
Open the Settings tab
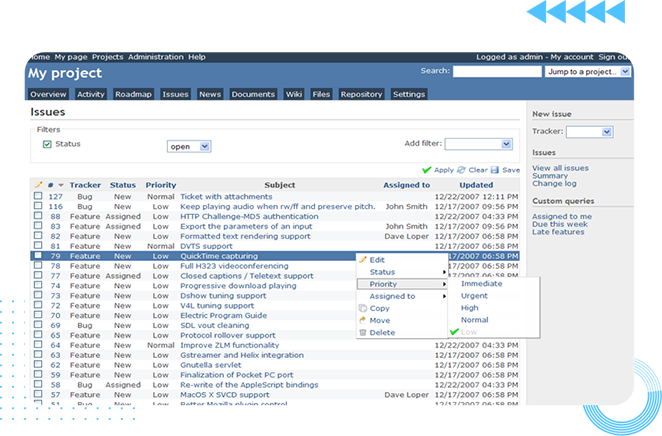pos(409,94)
